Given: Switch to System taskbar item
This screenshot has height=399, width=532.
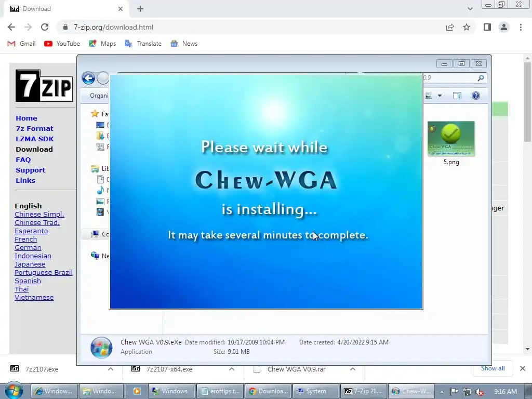Looking at the screenshot, I should [x=316, y=391].
